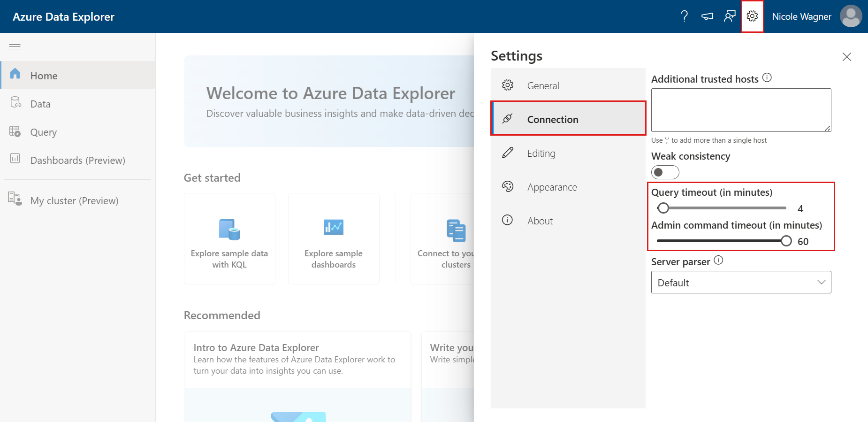Click the feedback person icon
868x422 pixels.
coord(730,16)
